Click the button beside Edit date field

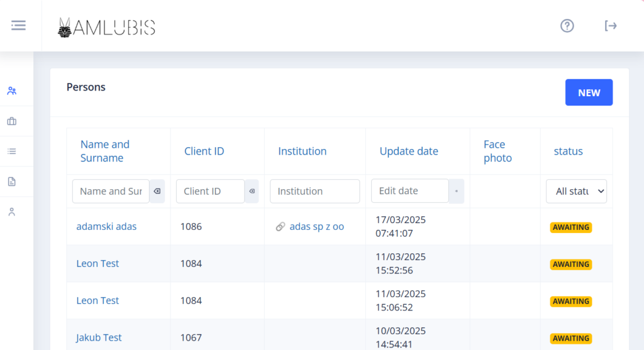tap(456, 191)
